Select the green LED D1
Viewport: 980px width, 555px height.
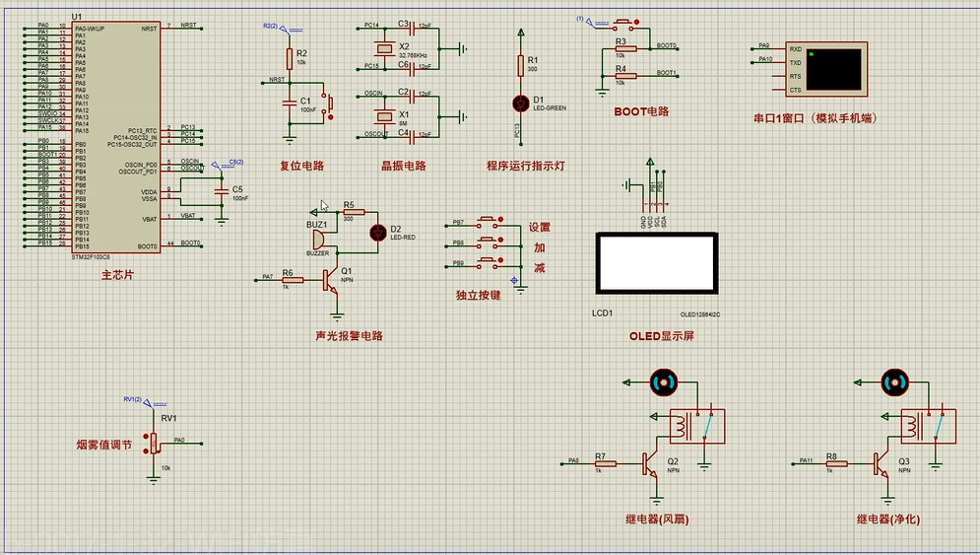(x=521, y=104)
